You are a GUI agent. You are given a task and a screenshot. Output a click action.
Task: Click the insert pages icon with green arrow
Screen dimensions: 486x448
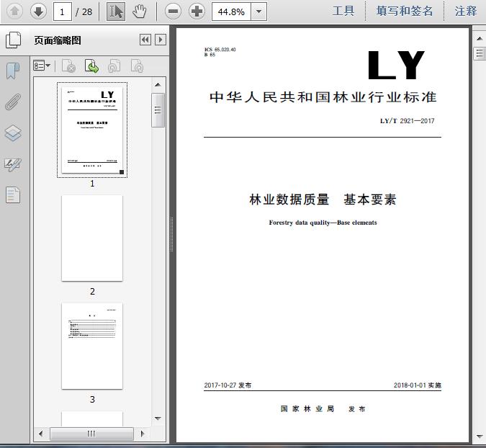(x=91, y=66)
